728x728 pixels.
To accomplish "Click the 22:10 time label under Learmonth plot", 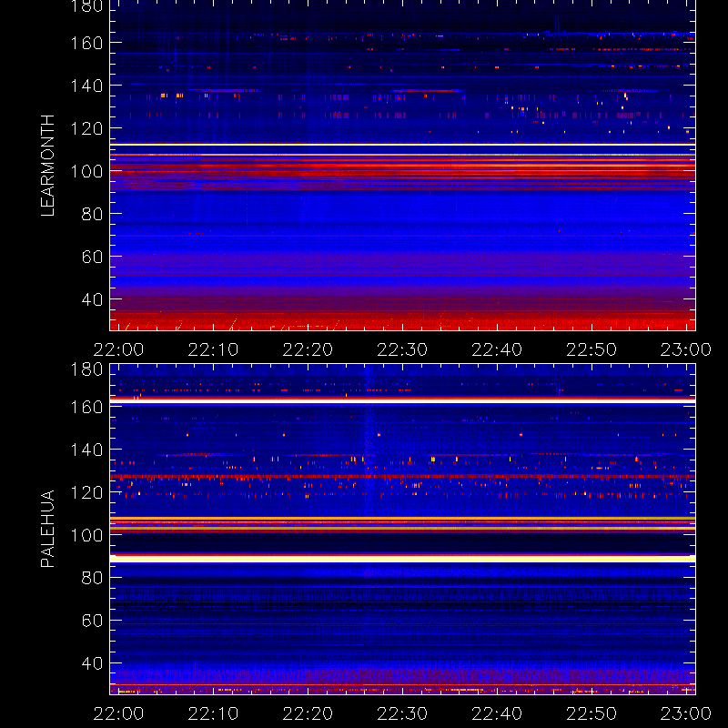I will (213, 349).
